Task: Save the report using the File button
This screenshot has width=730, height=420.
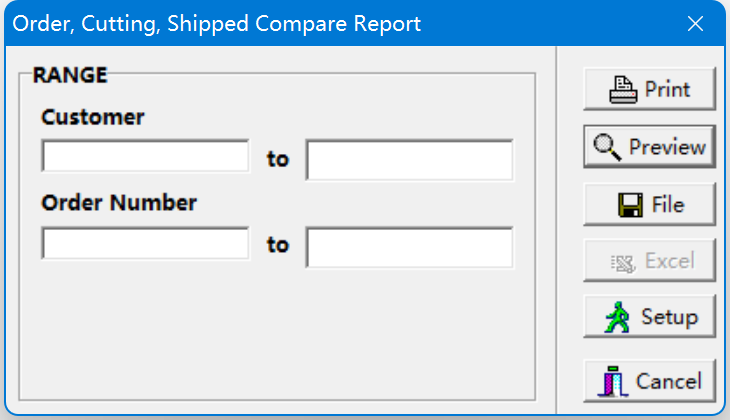Action: coord(649,204)
